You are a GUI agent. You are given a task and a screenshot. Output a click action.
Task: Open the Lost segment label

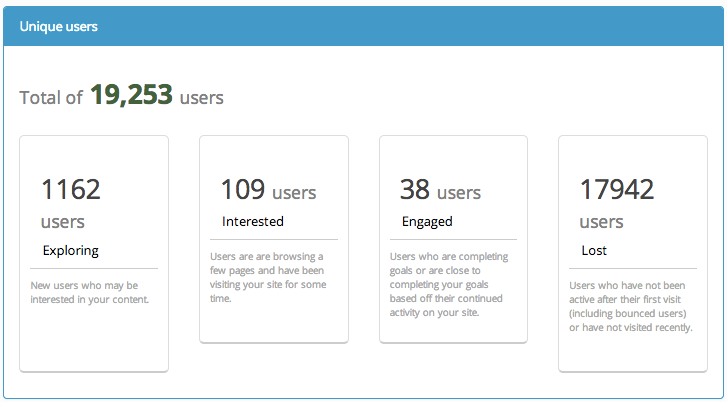point(594,250)
